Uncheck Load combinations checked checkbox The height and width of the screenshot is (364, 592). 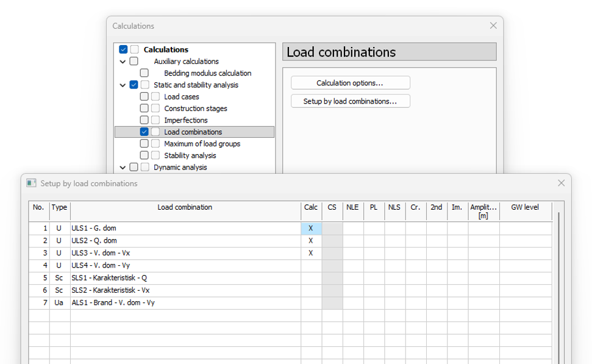(x=144, y=132)
